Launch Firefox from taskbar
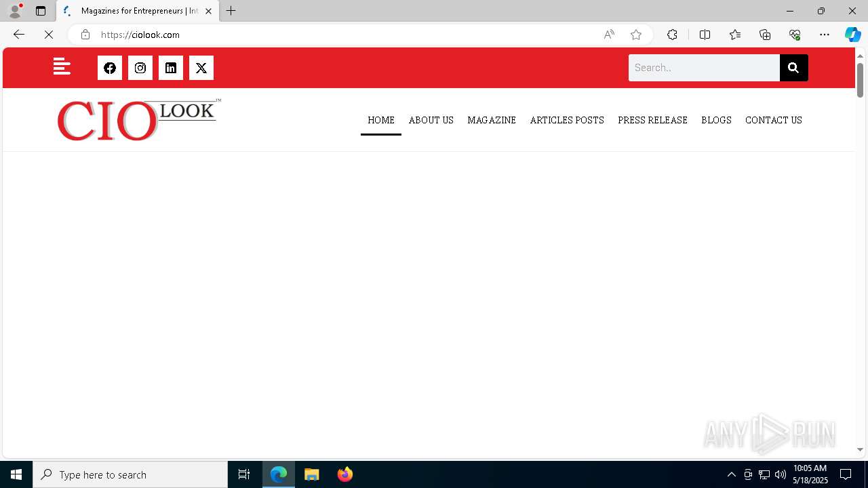The image size is (868, 488). point(345,474)
